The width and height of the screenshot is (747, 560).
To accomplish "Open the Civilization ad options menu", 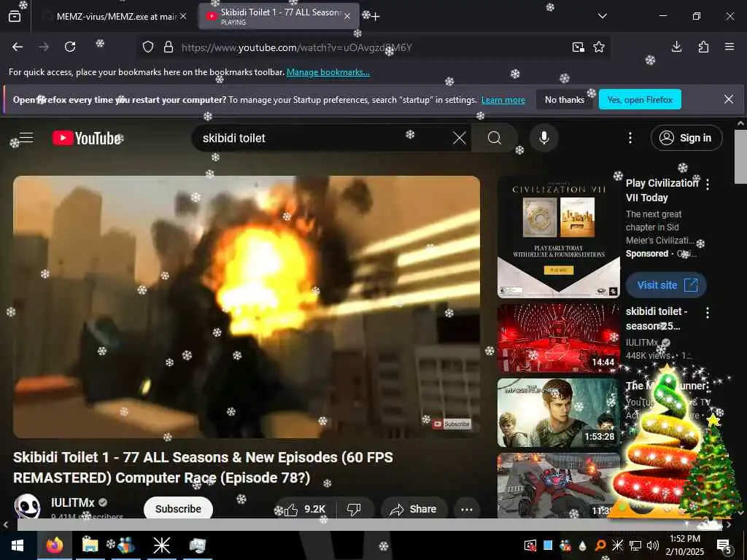I will click(708, 184).
